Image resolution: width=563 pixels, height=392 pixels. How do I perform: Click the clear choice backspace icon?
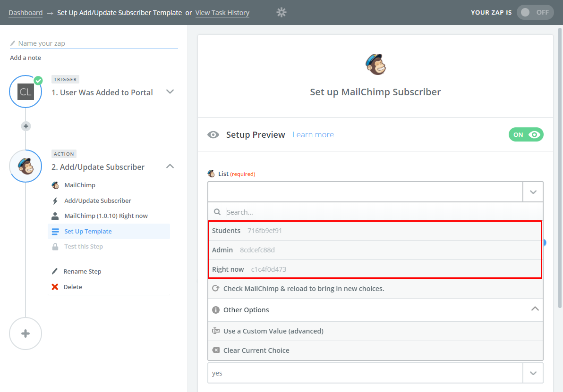tap(216, 350)
